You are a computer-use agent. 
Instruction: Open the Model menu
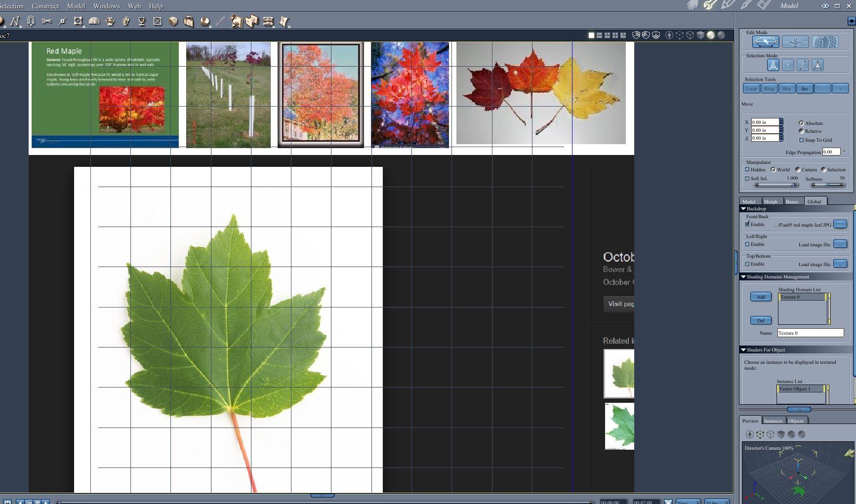[x=76, y=6]
